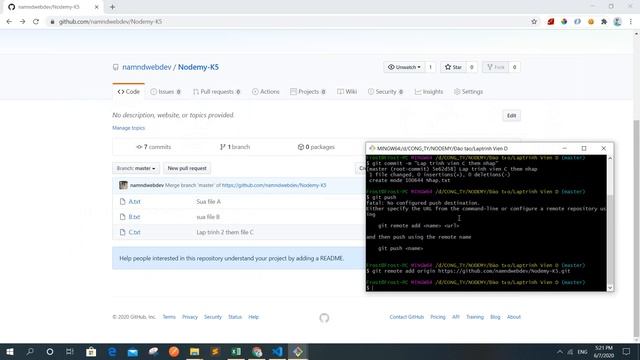The image size is (640, 360).
Task: Click Nodemy-K5 repository name link
Action: pyautogui.click(x=198, y=67)
